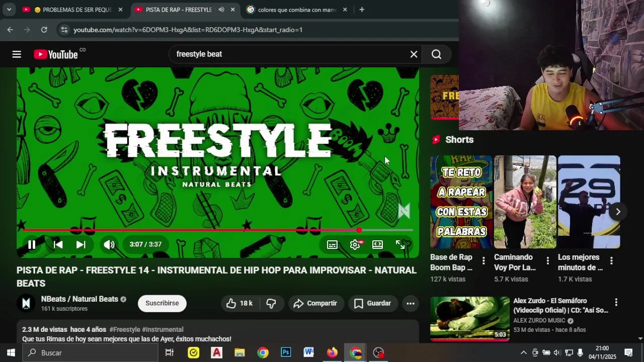Click the Buscar taskbar search box
Screen dimensions: 644x362
(x=91, y=352)
